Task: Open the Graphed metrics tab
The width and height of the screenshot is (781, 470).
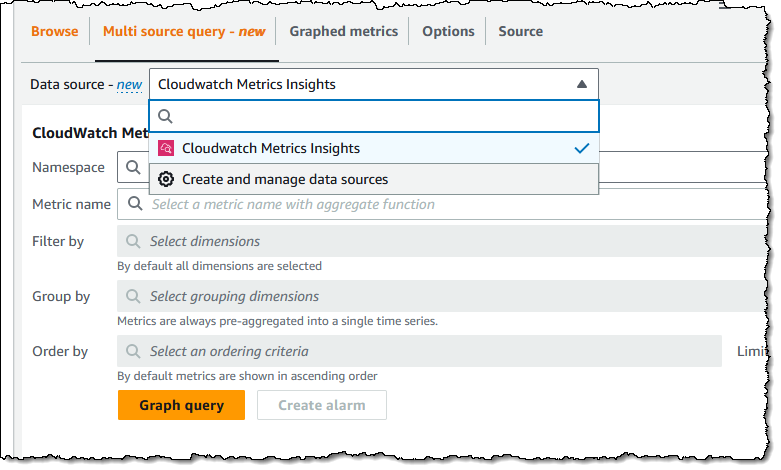Action: [x=343, y=31]
